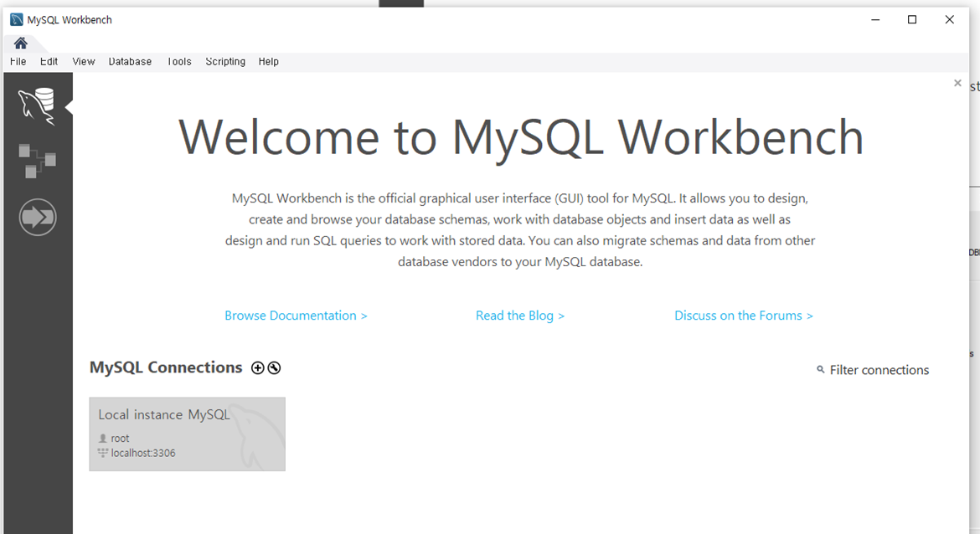Open the Help menu

pyautogui.click(x=268, y=61)
